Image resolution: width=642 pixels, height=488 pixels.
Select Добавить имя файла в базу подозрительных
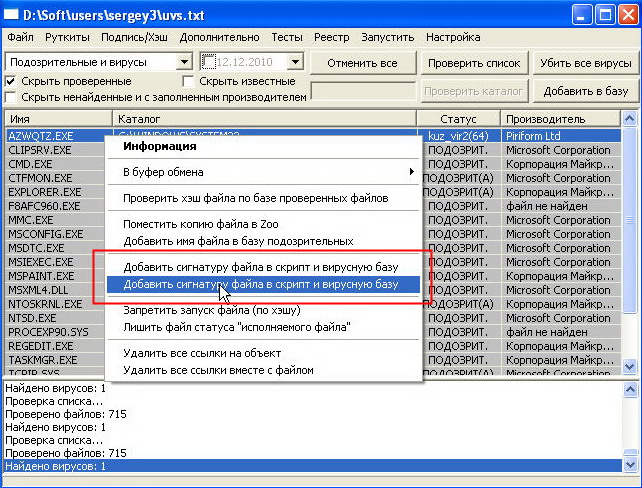pyautogui.click(x=264, y=241)
